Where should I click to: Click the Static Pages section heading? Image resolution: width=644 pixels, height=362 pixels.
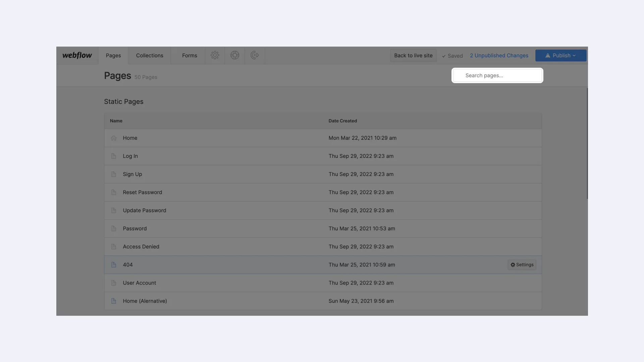click(x=124, y=102)
